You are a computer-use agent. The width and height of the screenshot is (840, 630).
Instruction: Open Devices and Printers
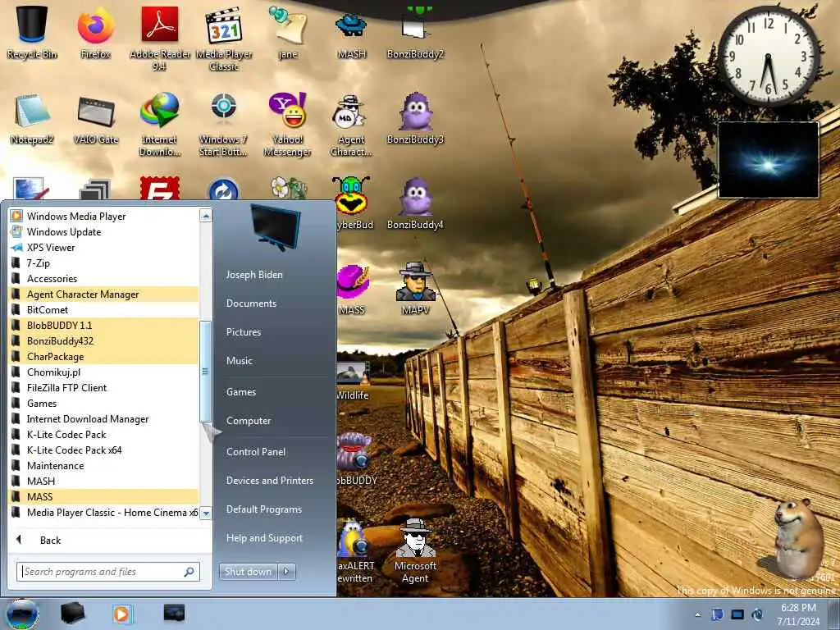pyautogui.click(x=269, y=481)
